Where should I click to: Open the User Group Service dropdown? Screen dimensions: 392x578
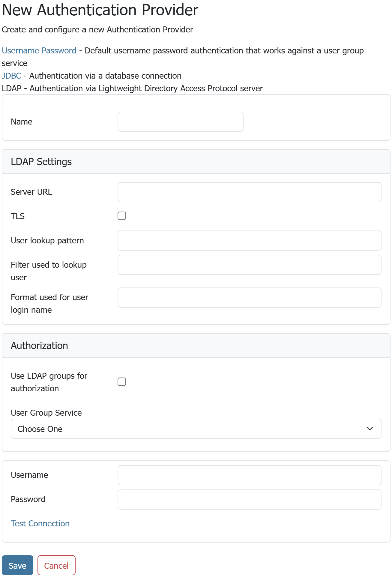(x=196, y=429)
